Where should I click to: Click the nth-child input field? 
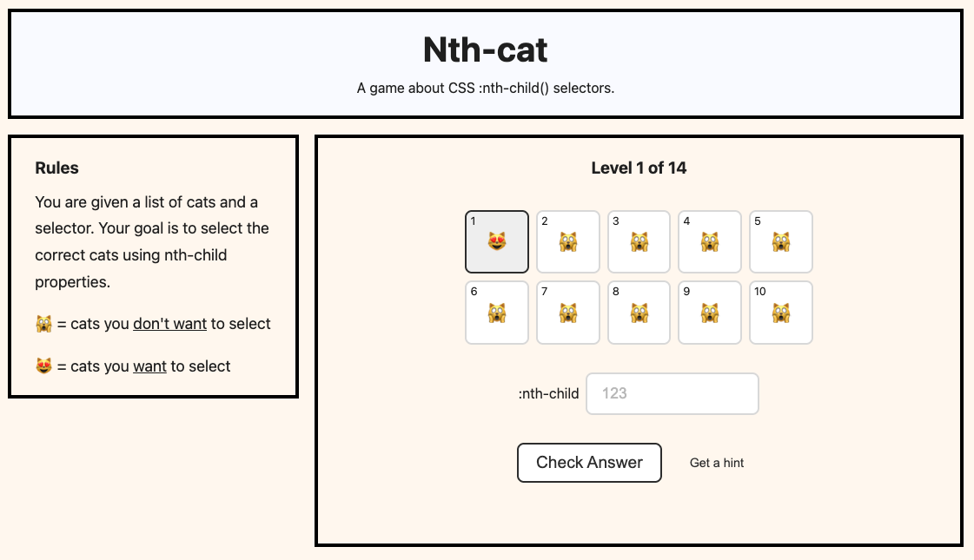pos(672,393)
